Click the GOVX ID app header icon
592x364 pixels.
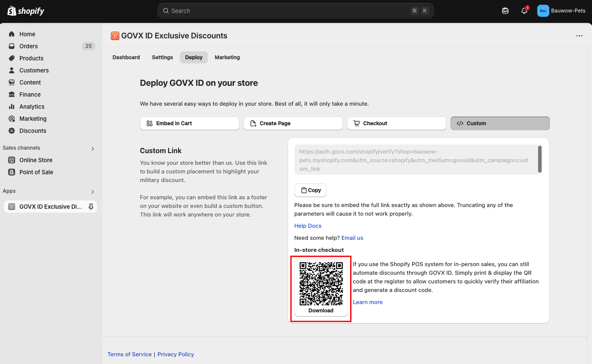point(115,36)
